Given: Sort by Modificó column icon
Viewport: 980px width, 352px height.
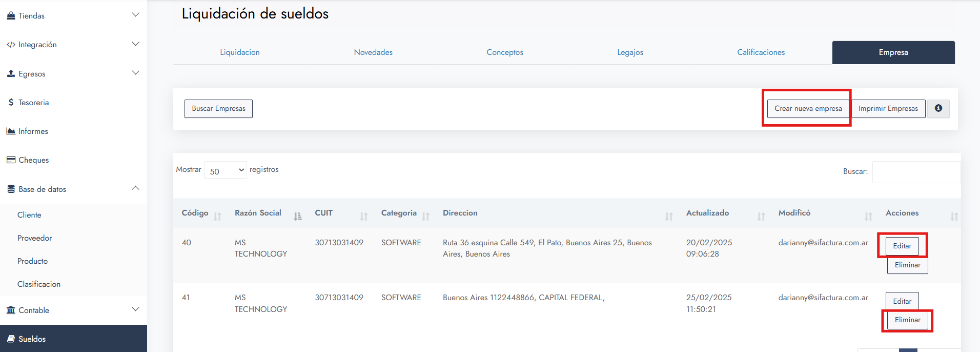Looking at the screenshot, I should pos(868,217).
